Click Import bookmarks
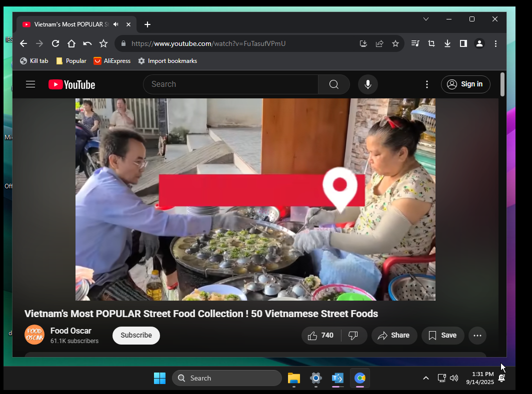Image resolution: width=532 pixels, height=394 pixels. click(167, 61)
